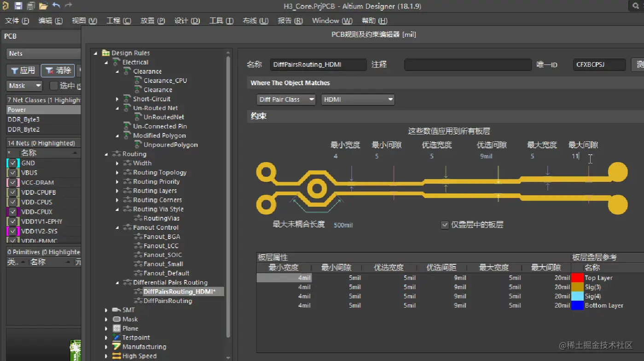The image size is (644, 361).
Task: Click the search magnifier icon in title bar
Action: pyautogui.click(x=636, y=6)
